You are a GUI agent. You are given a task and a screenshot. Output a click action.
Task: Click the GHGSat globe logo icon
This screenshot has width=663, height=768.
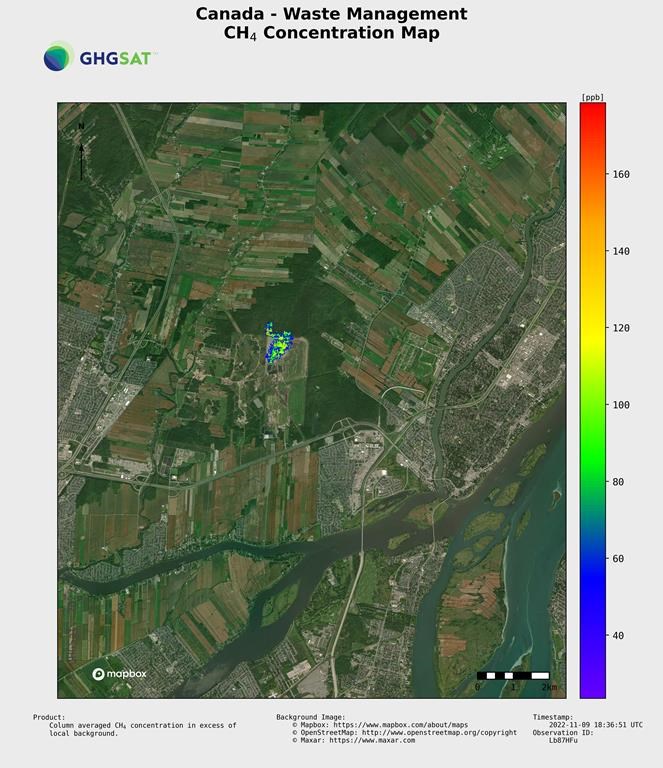(x=58, y=57)
